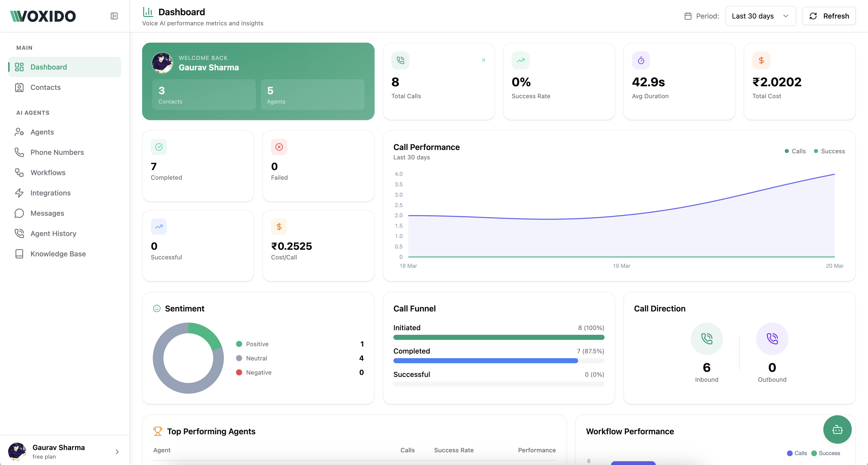Click the Failed calls X icon
This screenshot has width=868, height=465.
(279, 147)
